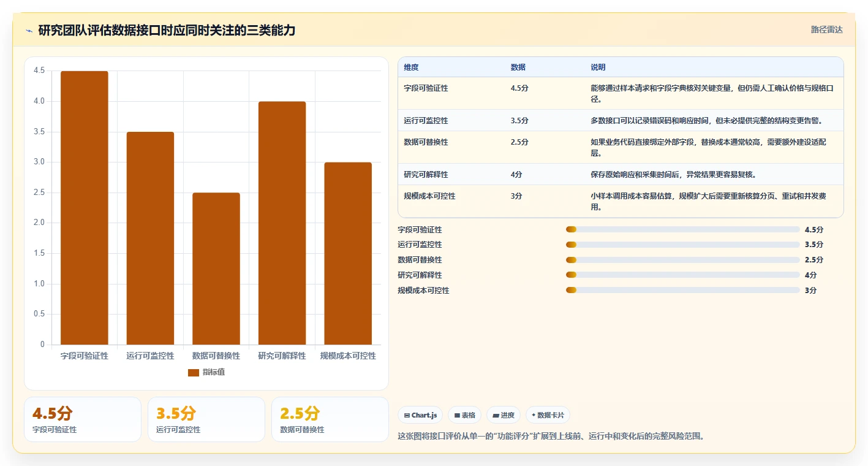Click the 规模成本可控性 x-axis label
Image resolution: width=868 pixels, height=466 pixels.
[x=348, y=356]
